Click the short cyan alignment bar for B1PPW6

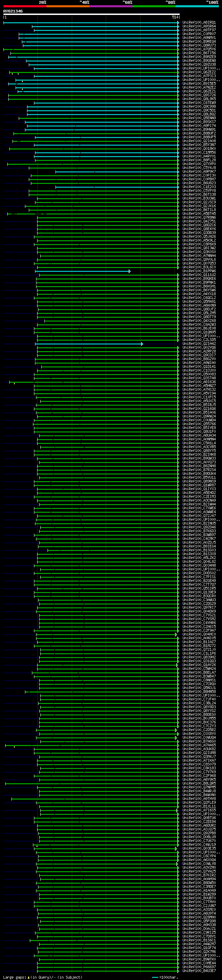click(83, 271)
